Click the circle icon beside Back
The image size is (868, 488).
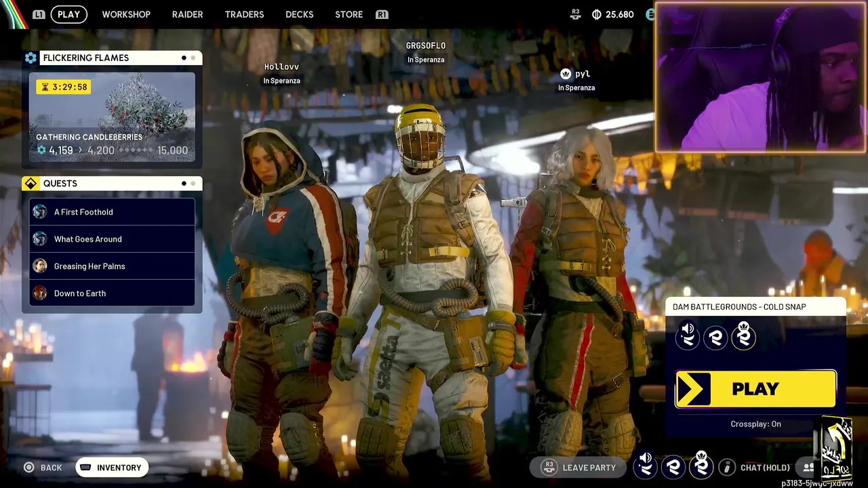(29, 468)
